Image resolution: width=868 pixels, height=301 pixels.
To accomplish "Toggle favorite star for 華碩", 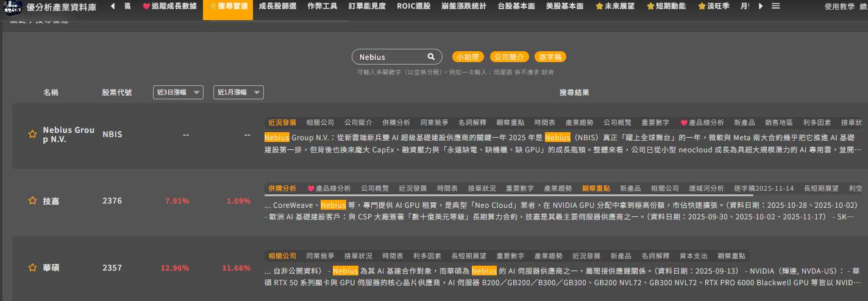I will (x=33, y=267).
